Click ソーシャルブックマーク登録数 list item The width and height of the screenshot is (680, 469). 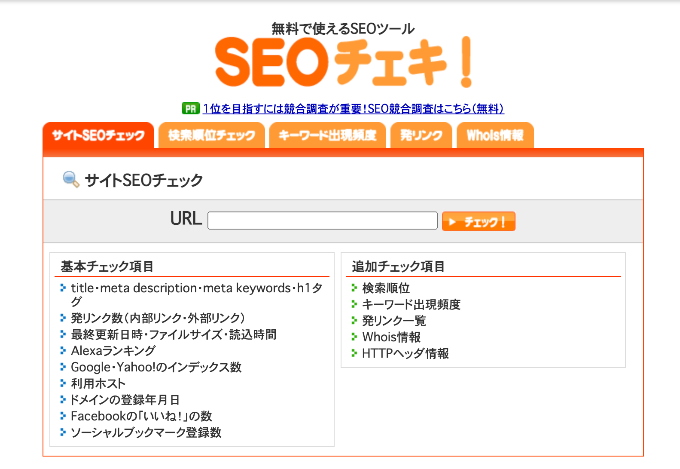146,433
